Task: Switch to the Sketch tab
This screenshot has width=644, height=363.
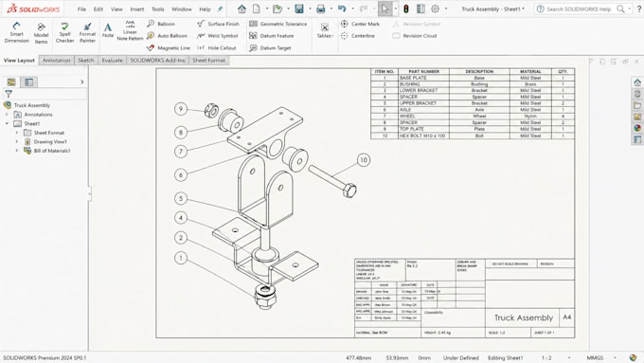Action: click(86, 60)
